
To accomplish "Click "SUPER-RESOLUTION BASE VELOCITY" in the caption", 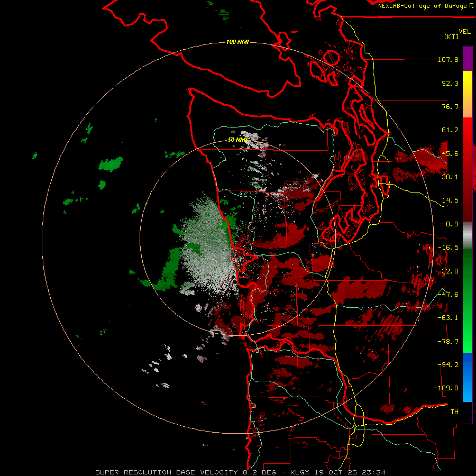I will 167,472.
